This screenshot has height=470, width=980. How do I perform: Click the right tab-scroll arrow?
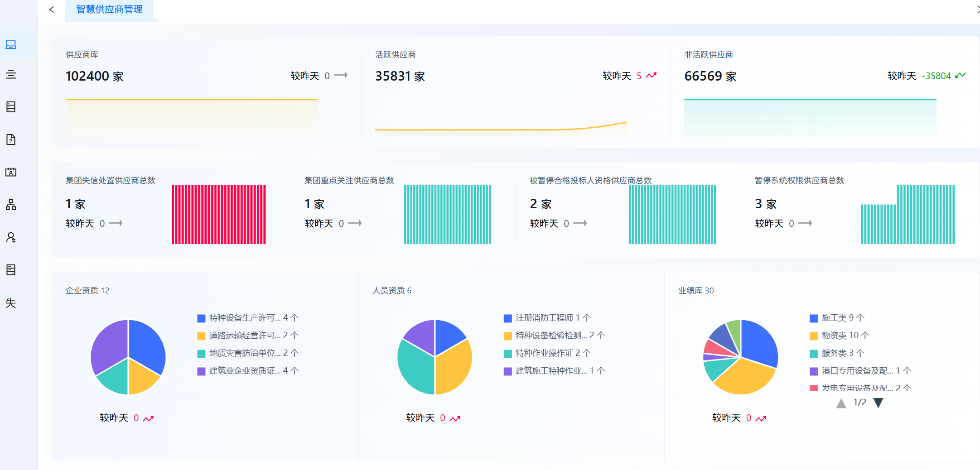(978, 10)
